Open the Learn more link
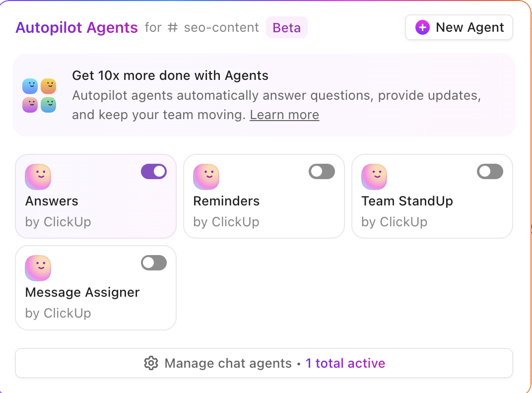The image size is (532, 393). click(284, 115)
